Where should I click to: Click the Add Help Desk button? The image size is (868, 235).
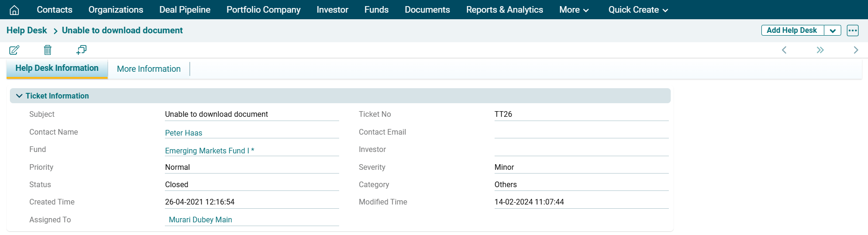[x=791, y=30]
